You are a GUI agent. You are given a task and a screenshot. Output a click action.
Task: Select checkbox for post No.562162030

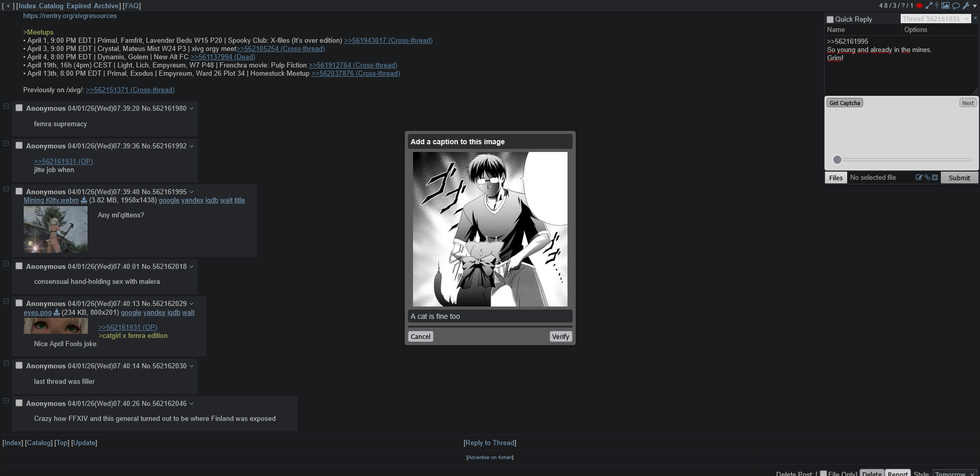(19, 365)
